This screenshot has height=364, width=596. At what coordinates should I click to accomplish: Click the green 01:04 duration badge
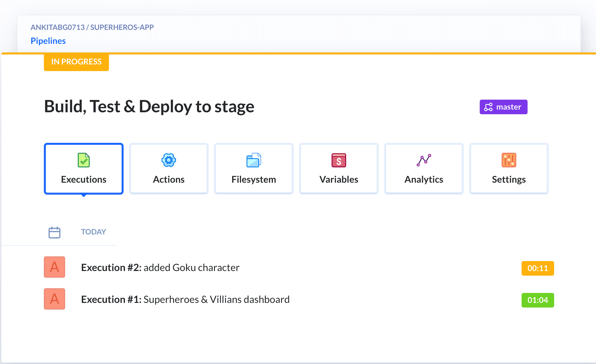click(x=538, y=300)
